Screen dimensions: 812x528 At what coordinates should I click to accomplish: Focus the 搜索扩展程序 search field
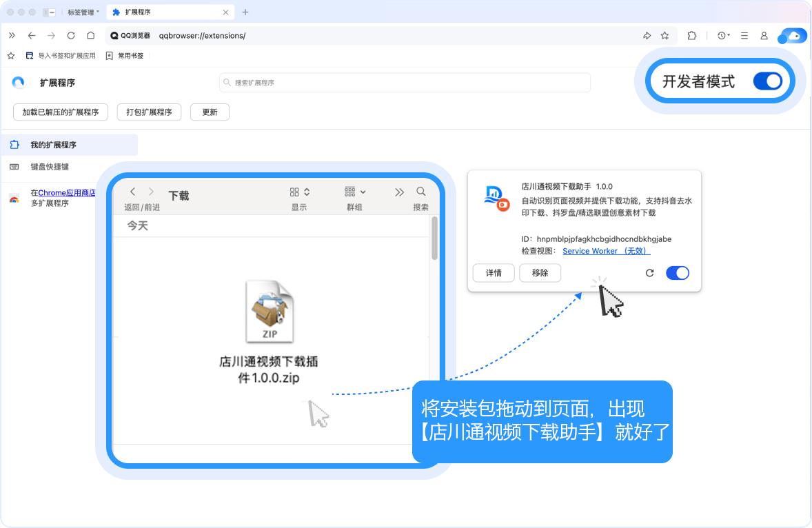pyautogui.click(x=405, y=82)
